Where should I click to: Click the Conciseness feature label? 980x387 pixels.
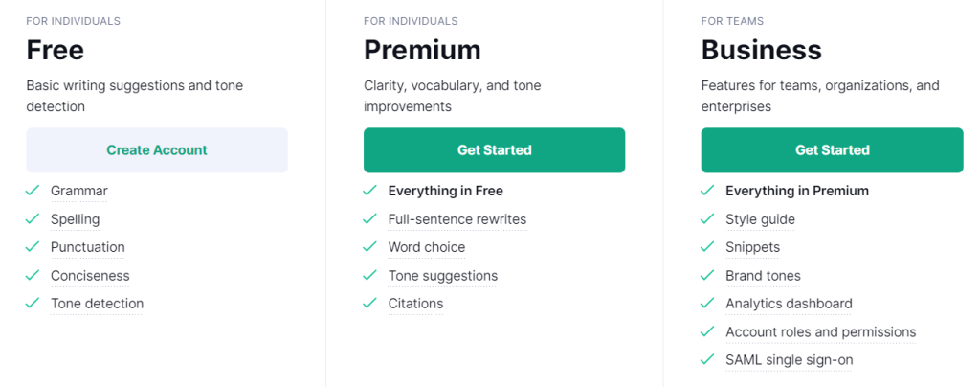pos(90,276)
